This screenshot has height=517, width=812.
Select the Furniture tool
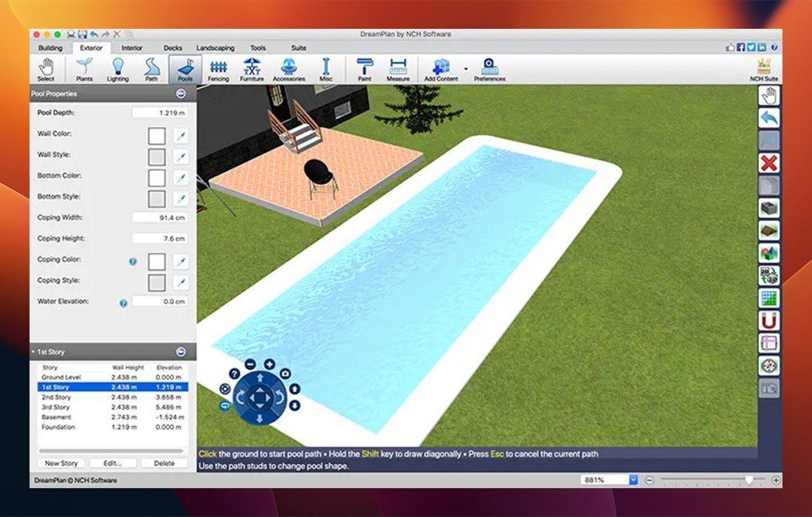click(252, 69)
